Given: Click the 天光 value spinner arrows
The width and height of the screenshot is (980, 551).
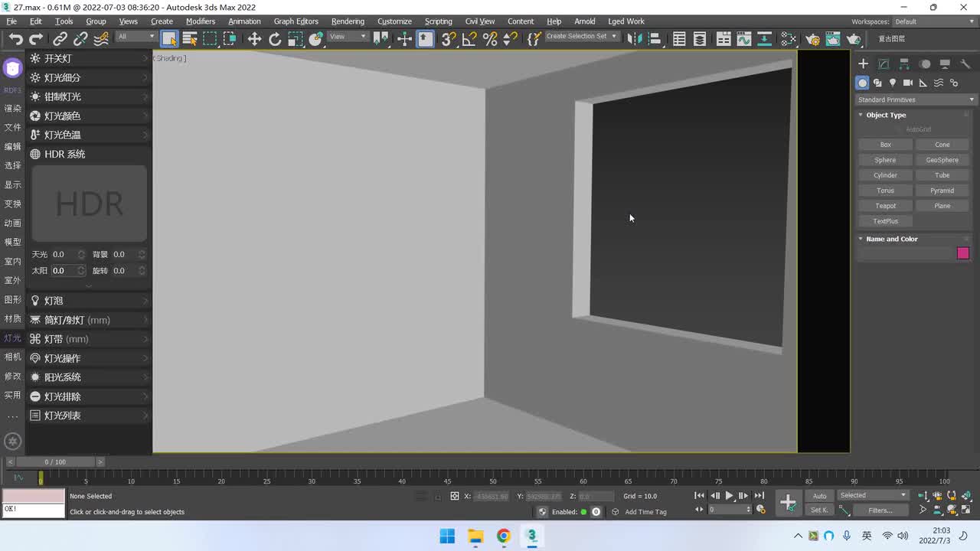Looking at the screenshot, I should [x=81, y=254].
